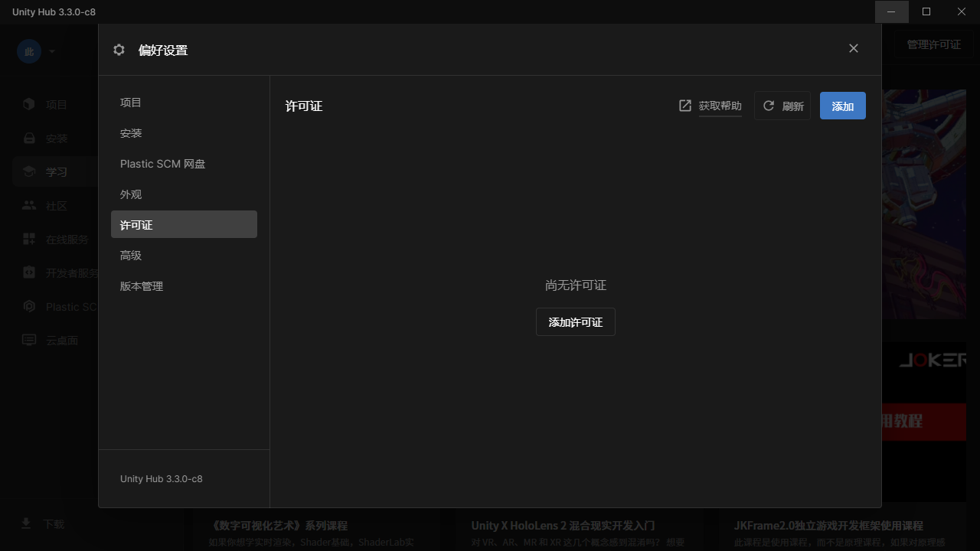The width and height of the screenshot is (980, 551).
Task: Click the 添加许可证 button
Action: point(576,322)
